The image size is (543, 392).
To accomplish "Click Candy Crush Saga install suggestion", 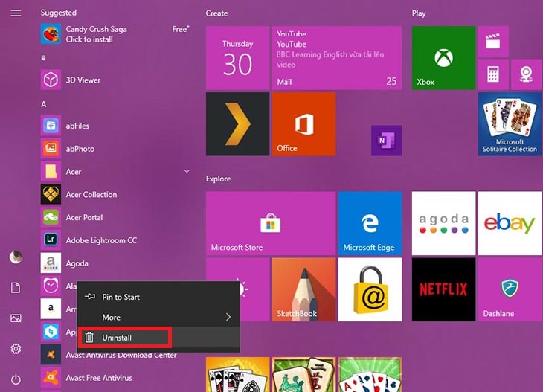I will (97, 34).
